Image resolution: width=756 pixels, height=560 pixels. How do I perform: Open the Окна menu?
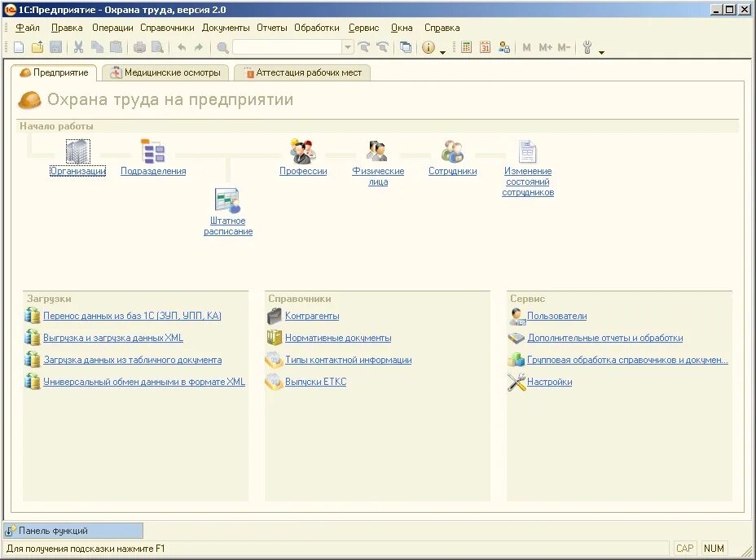402,28
